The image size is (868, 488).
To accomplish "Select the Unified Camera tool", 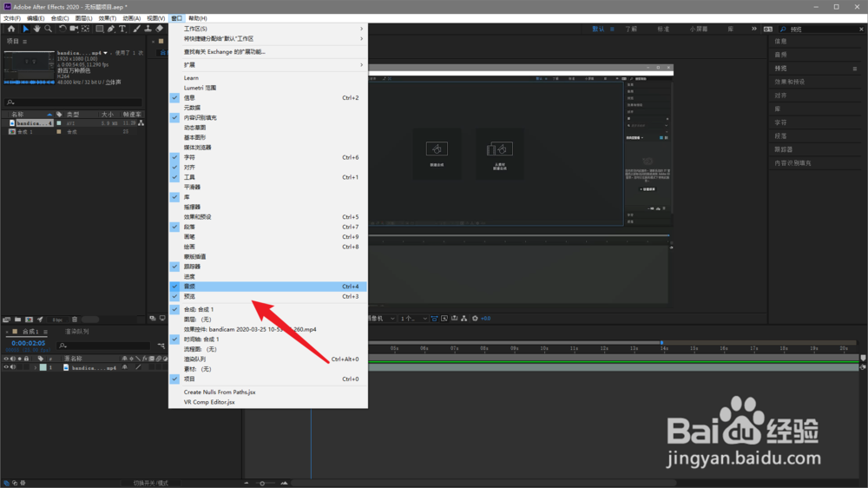I will tap(74, 29).
